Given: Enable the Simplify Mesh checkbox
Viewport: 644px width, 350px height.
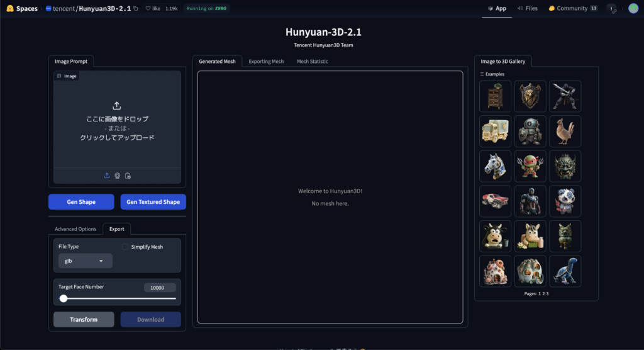Looking at the screenshot, I should coord(125,247).
